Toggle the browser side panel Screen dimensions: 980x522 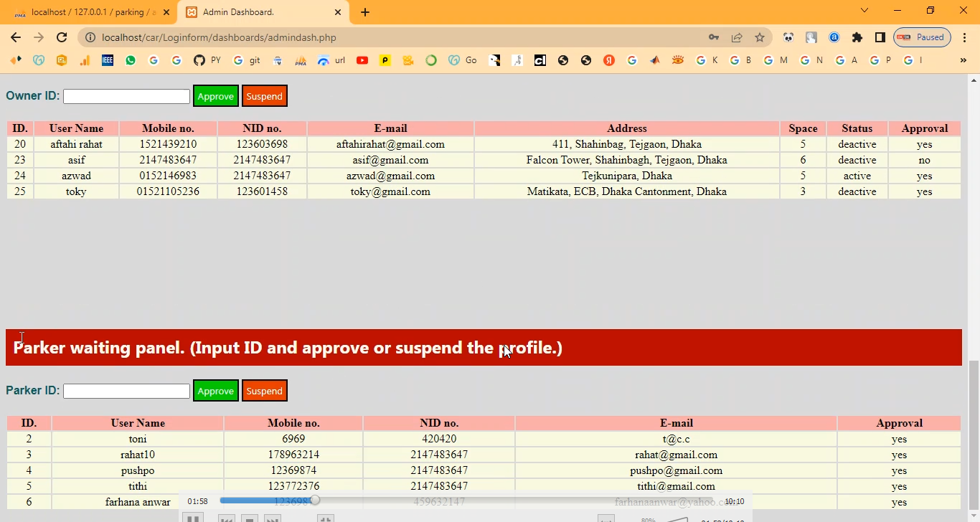click(x=880, y=37)
